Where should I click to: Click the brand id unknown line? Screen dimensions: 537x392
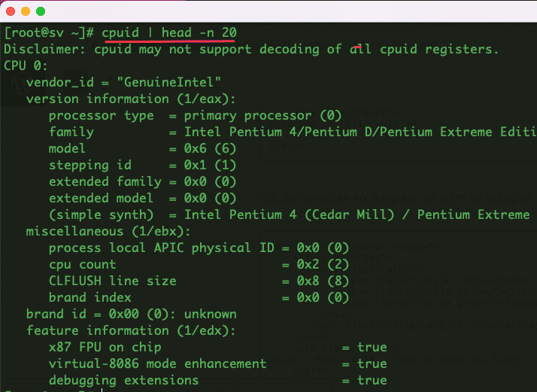tap(131, 315)
